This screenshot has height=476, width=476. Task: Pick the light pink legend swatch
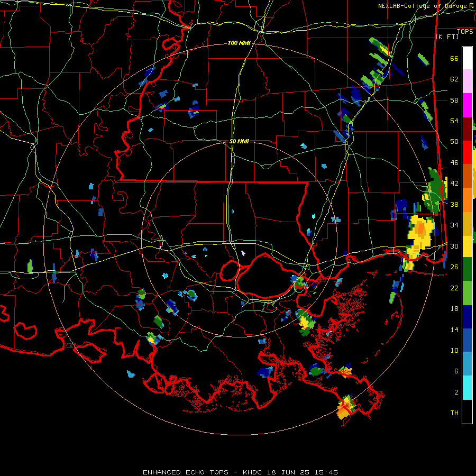click(467, 81)
